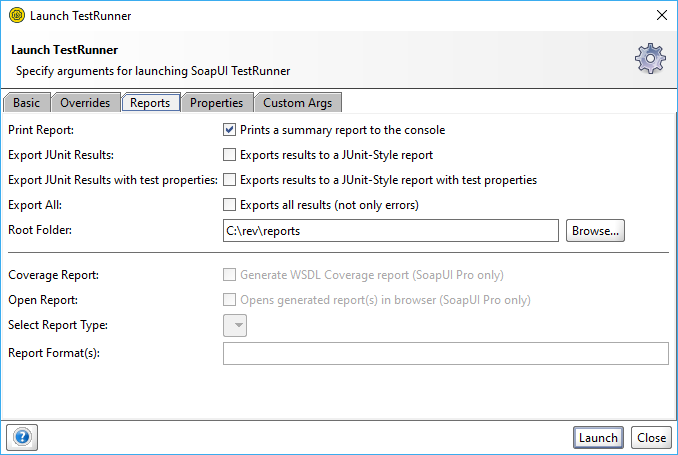Click the Launch button
This screenshot has height=455, width=678.
pyautogui.click(x=598, y=438)
